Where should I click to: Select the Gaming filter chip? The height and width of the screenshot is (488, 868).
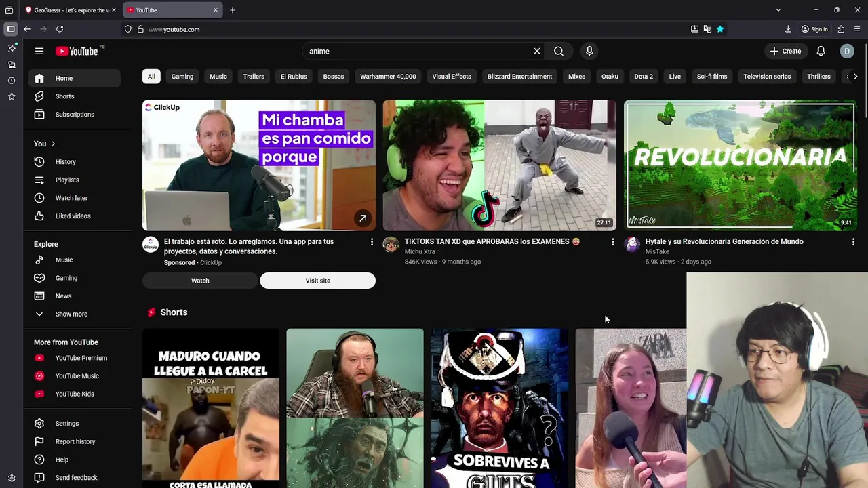click(182, 77)
